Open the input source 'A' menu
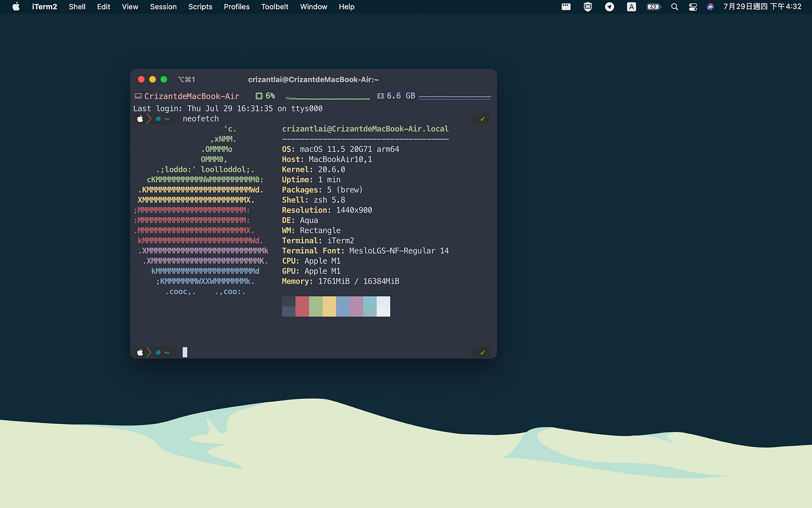The image size is (812, 508). pyautogui.click(x=632, y=7)
